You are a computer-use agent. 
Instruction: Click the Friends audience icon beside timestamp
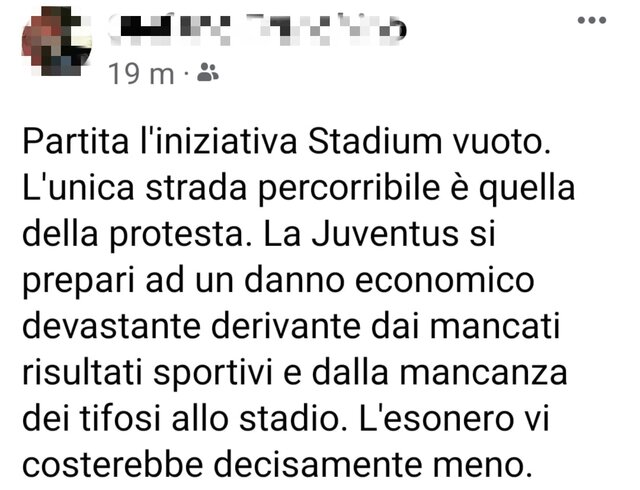(x=208, y=73)
